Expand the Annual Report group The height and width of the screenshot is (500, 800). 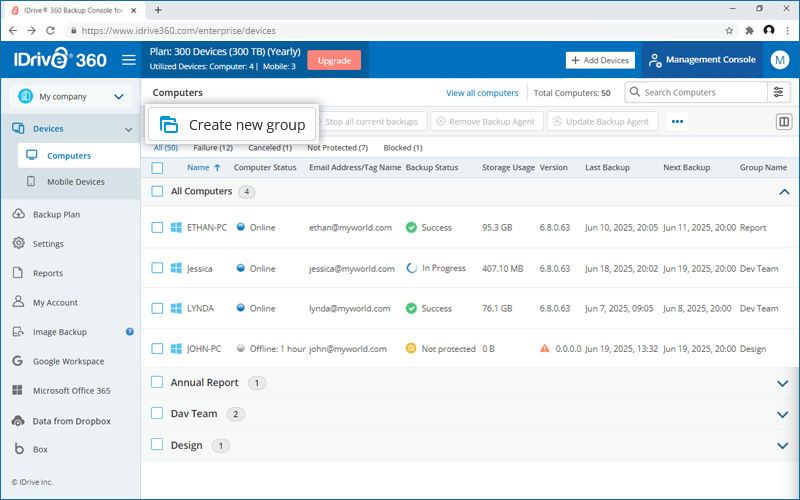[783, 383]
